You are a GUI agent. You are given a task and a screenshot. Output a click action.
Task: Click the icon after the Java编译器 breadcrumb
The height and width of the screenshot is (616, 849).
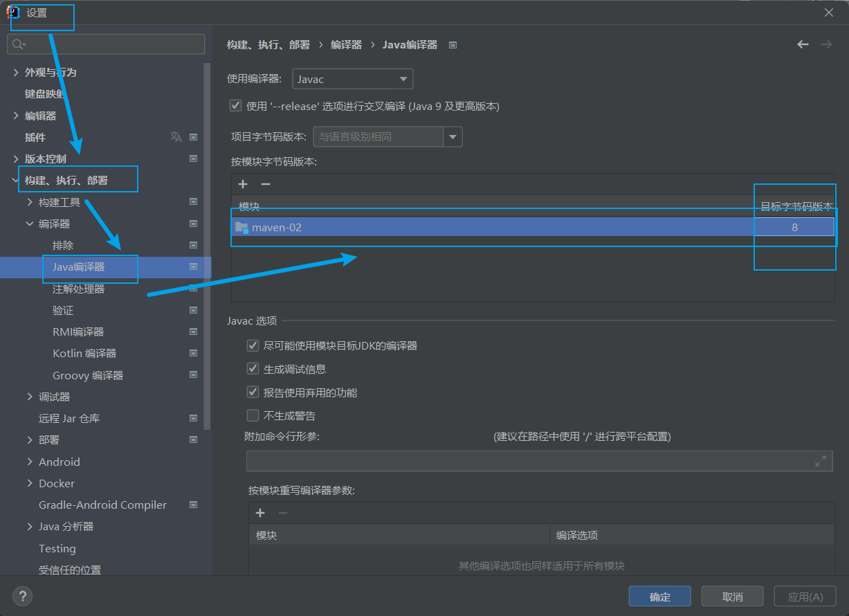coord(453,45)
